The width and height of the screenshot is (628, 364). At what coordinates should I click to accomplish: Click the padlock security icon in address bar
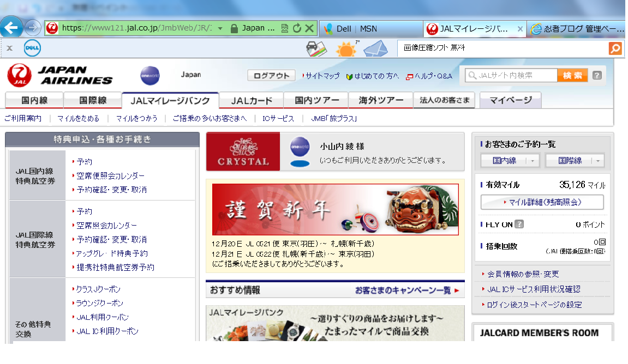[234, 28]
